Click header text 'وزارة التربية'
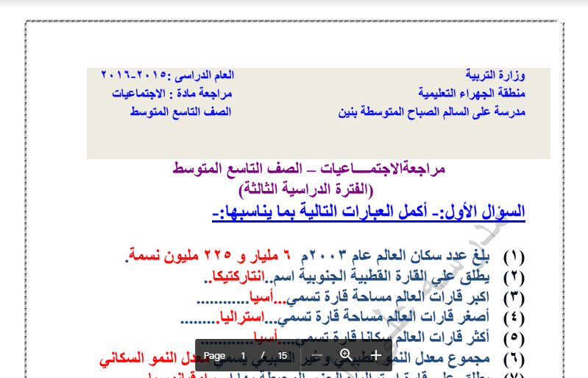Screen dimensions: 588x378 click(495, 75)
